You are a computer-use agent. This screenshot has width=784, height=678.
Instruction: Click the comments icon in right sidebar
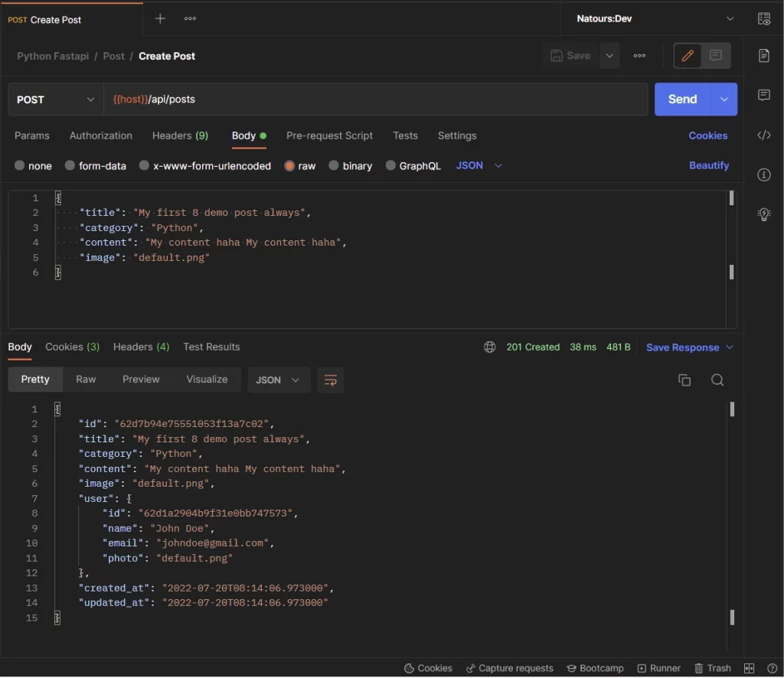click(x=763, y=95)
